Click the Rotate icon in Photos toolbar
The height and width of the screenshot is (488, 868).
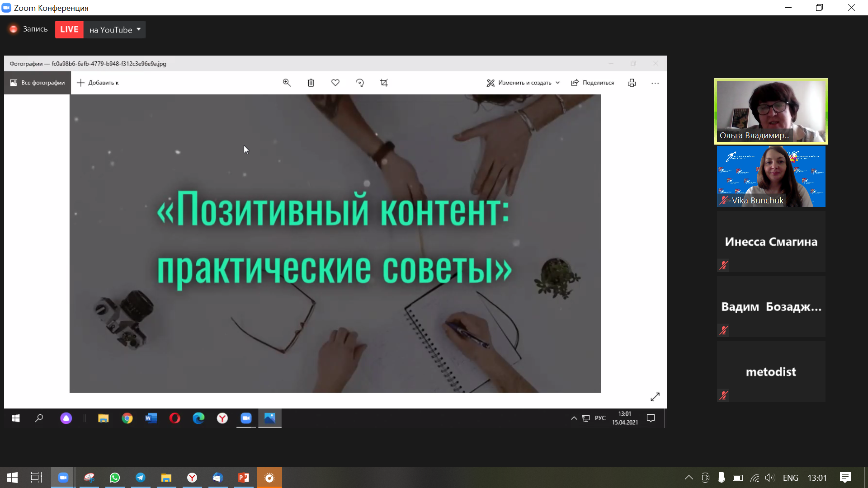359,83
